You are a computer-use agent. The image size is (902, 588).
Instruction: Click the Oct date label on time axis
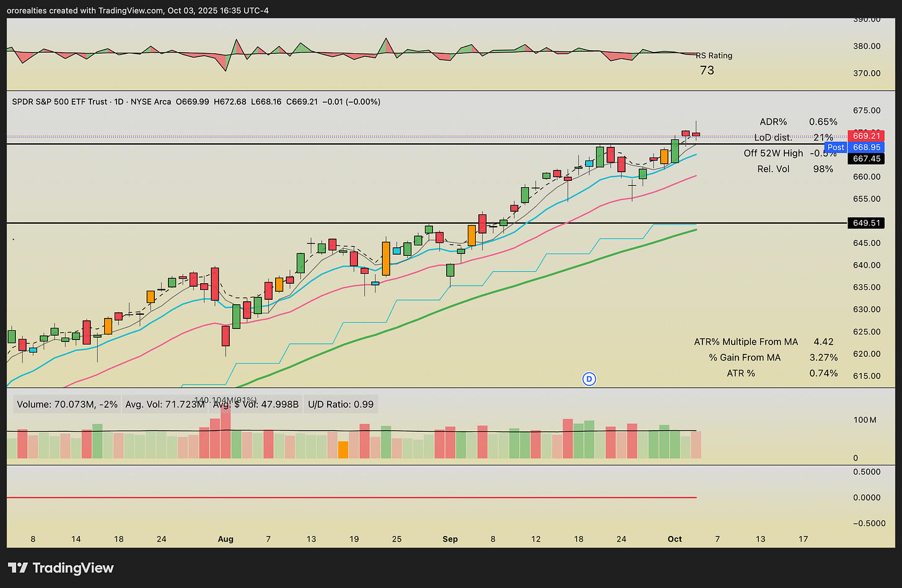[675, 539]
